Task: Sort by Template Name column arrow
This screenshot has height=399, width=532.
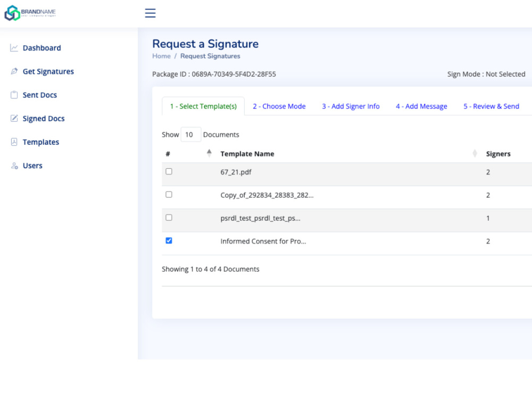Action: [475, 153]
